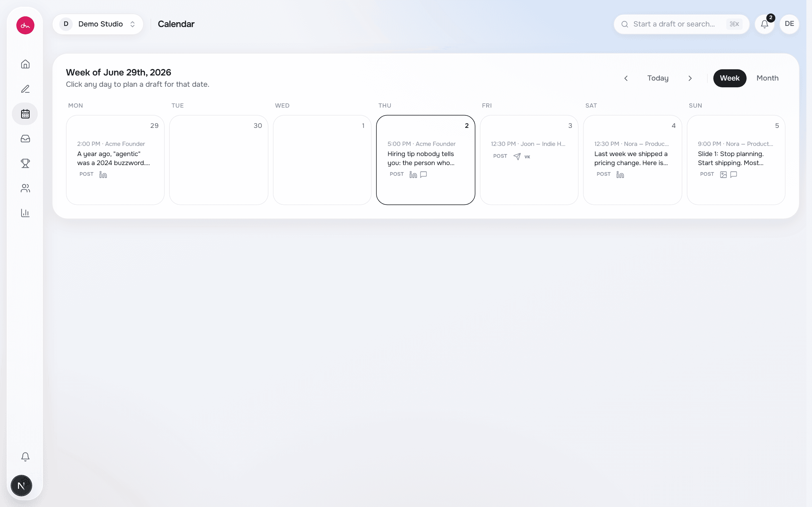Go to the previous week chevron
812x507 pixels.
click(x=626, y=78)
